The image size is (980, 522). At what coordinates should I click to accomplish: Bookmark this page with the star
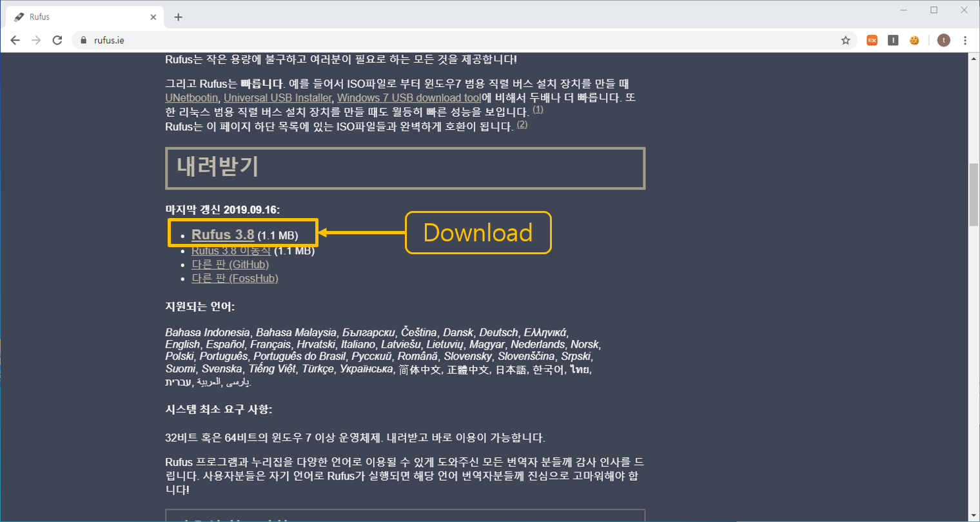click(x=846, y=40)
